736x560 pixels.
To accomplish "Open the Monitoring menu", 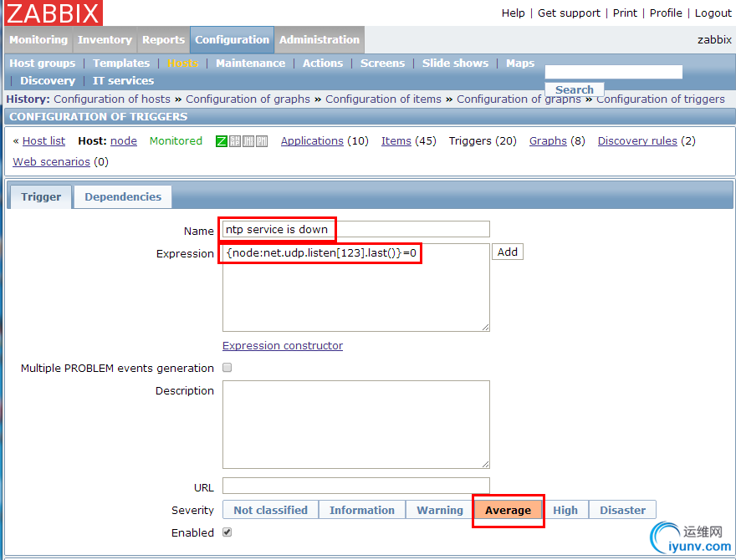I will coord(38,40).
